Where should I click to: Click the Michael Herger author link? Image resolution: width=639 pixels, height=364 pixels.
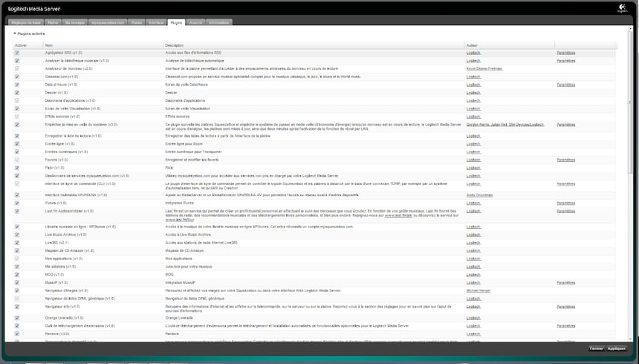click(x=479, y=290)
